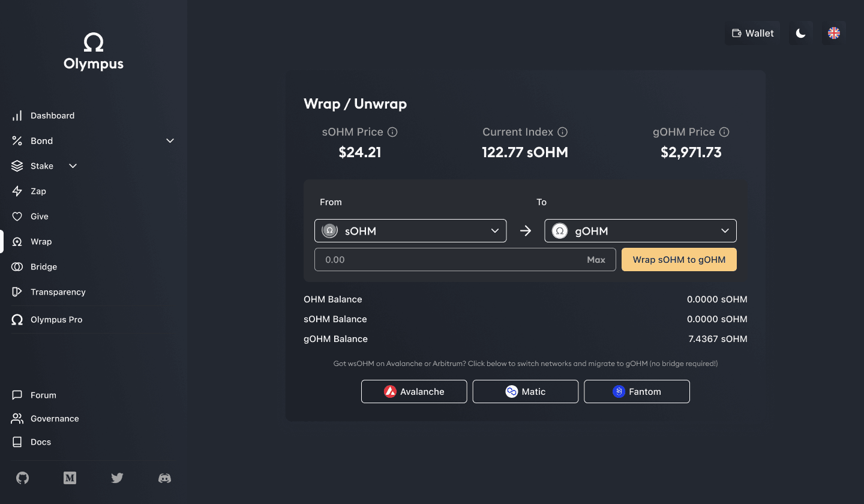The height and width of the screenshot is (504, 864).
Task: Open language selector with UK flag
Action: click(834, 33)
